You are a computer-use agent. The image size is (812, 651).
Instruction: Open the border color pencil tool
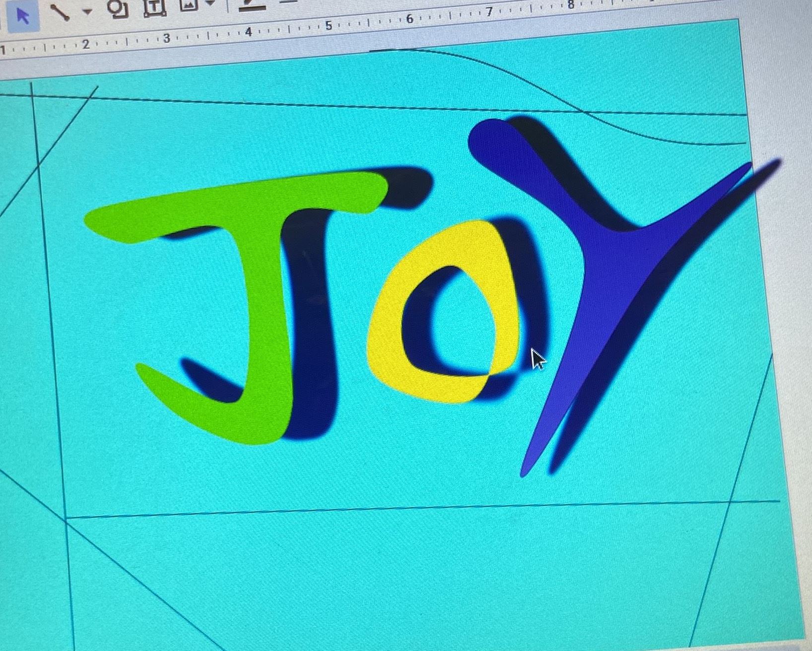coord(253,4)
